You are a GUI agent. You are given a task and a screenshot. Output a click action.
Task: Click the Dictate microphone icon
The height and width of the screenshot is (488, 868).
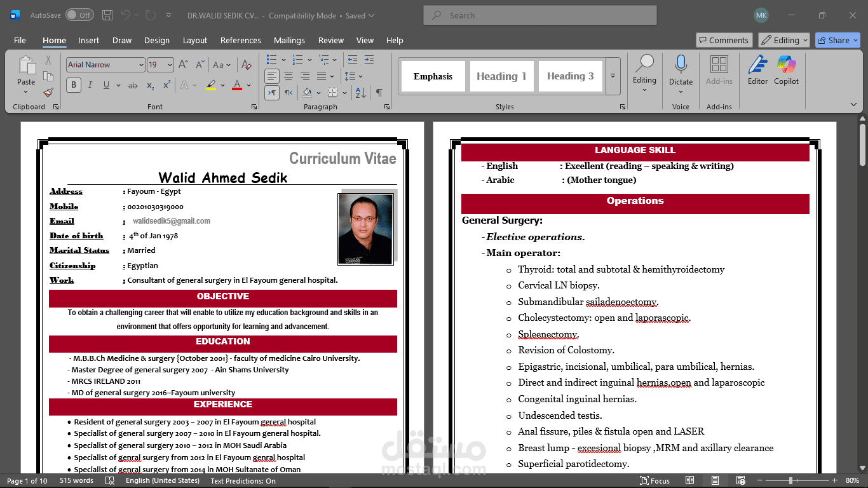(x=681, y=64)
